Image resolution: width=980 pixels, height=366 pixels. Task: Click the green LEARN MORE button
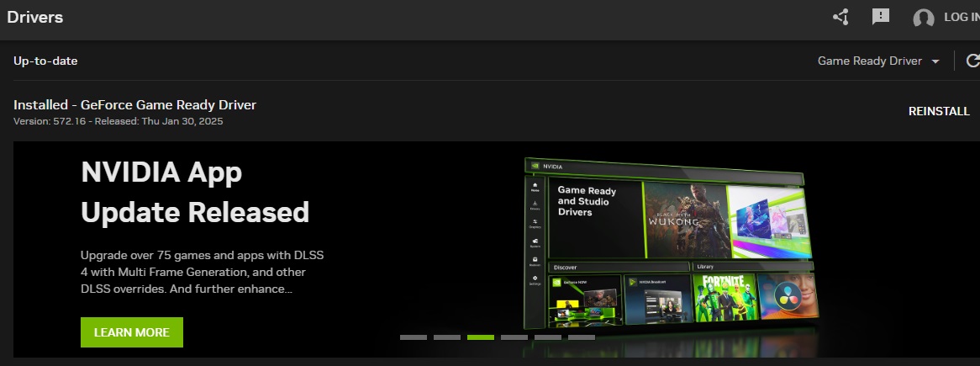(132, 332)
